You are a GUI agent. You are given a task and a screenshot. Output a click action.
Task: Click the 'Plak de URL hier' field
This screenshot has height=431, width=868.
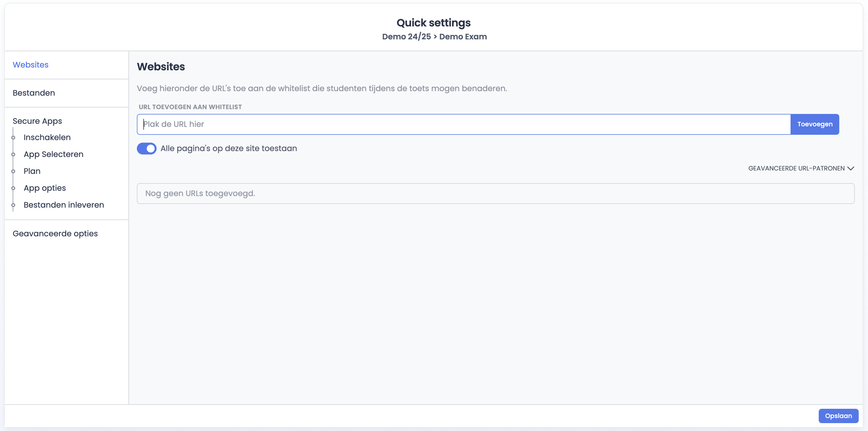click(x=463, y=124)
